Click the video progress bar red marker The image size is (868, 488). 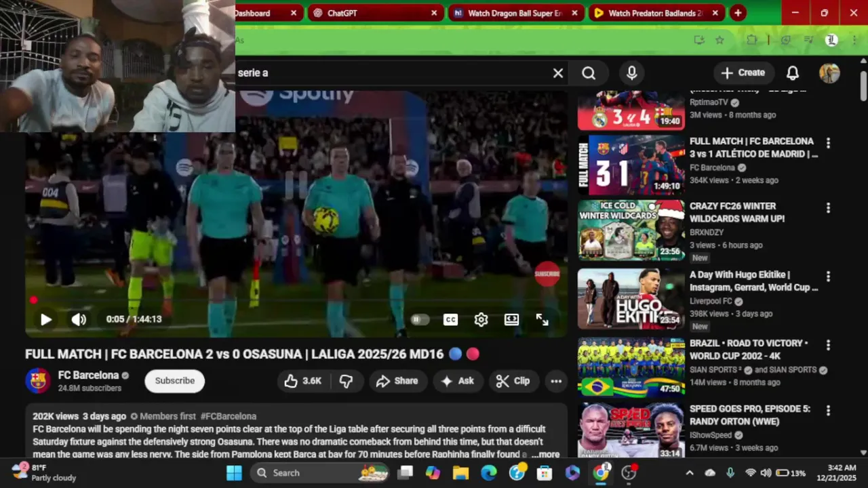pyautogui.click(x=33, y=300)
